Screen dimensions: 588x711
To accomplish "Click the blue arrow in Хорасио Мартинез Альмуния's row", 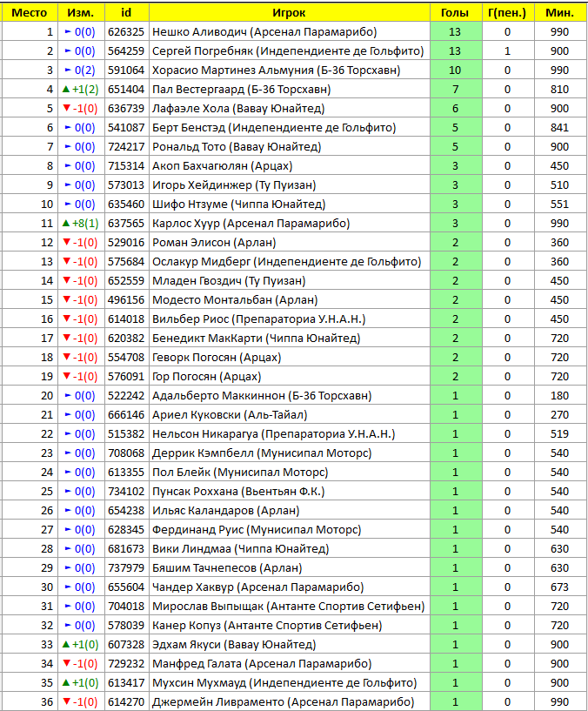I will tap(68, 70).
